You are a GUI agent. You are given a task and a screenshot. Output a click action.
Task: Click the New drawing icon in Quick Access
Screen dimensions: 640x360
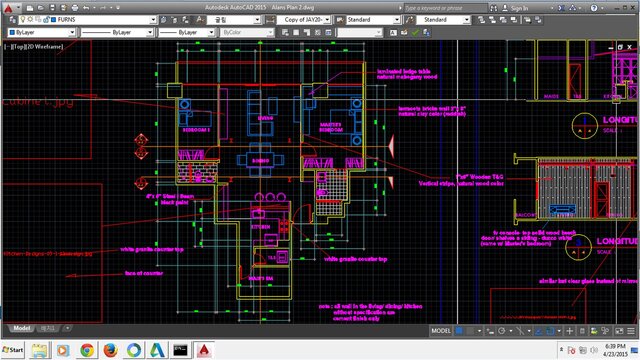(30, 8)
